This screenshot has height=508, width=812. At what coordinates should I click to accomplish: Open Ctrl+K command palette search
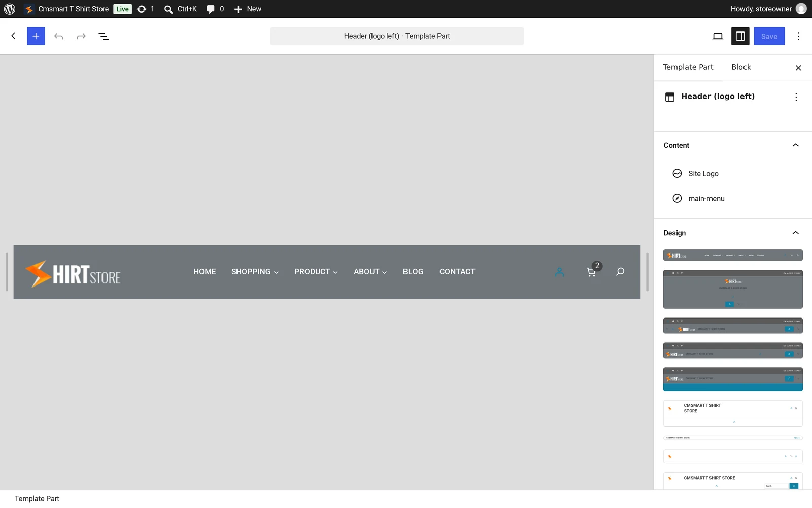point(181,9)
